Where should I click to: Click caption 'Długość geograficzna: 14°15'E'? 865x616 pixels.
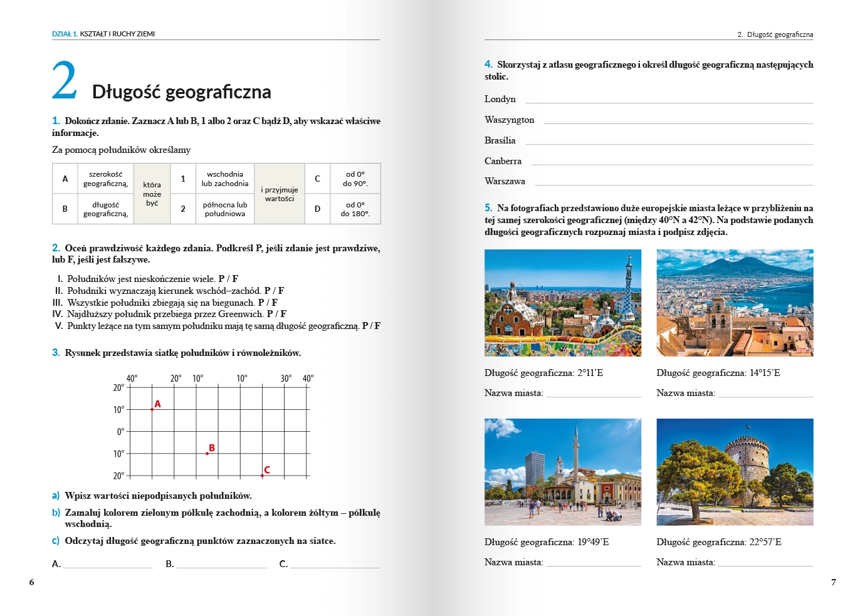pos(718,373)
